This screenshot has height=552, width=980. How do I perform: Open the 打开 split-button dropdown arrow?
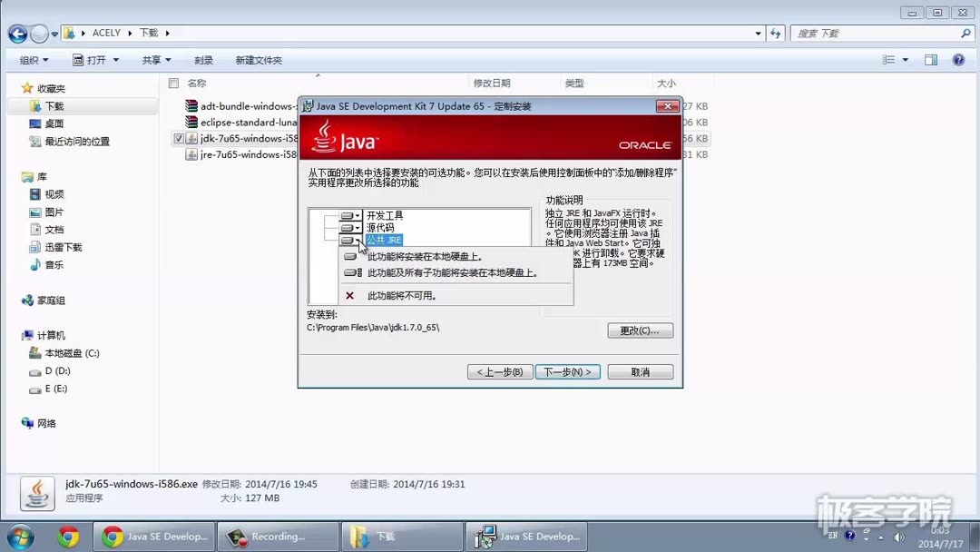click(116, 59)
